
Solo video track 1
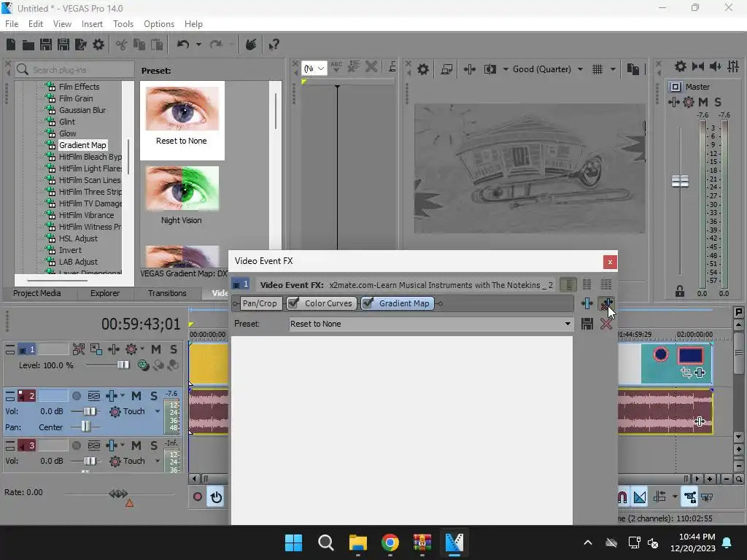tap(174, 349)
